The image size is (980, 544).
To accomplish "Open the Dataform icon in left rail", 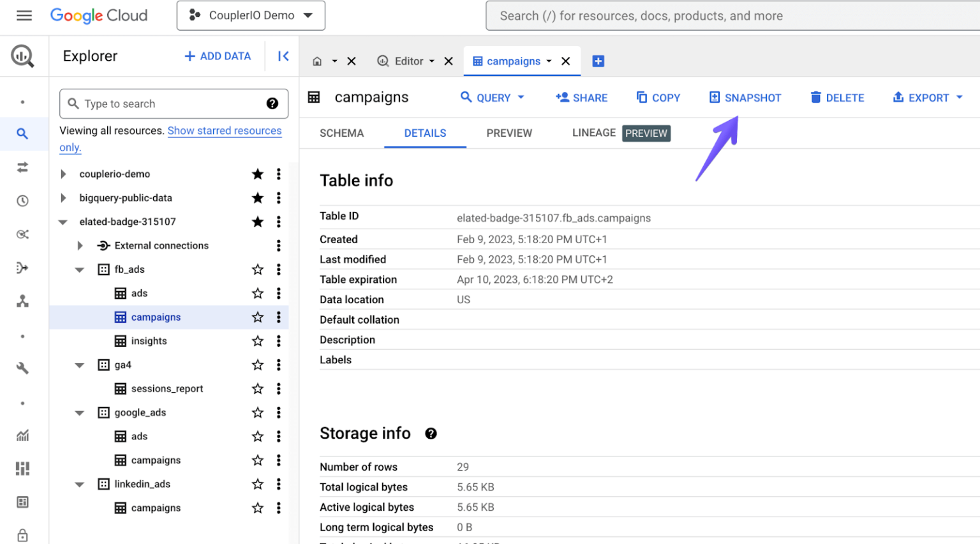I will (22, 268).
